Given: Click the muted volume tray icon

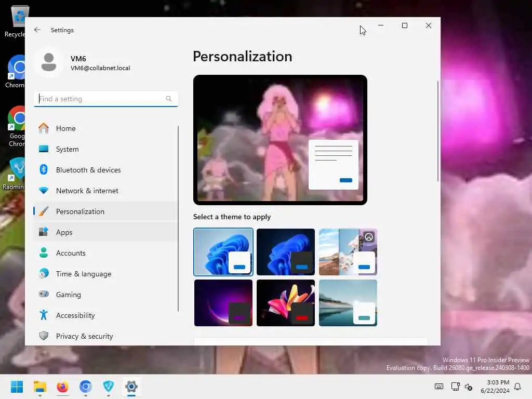Looking at the screenshot, I should coord(469,387).
